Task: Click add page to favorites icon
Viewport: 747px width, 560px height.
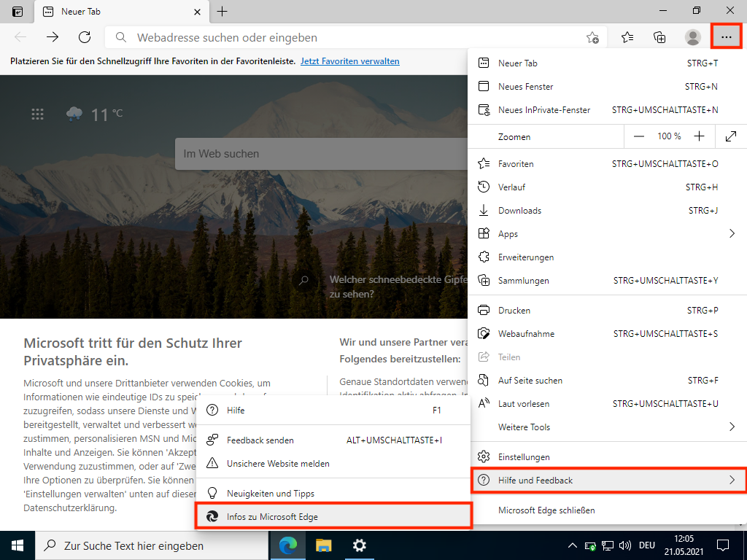Action: (592, 38)
